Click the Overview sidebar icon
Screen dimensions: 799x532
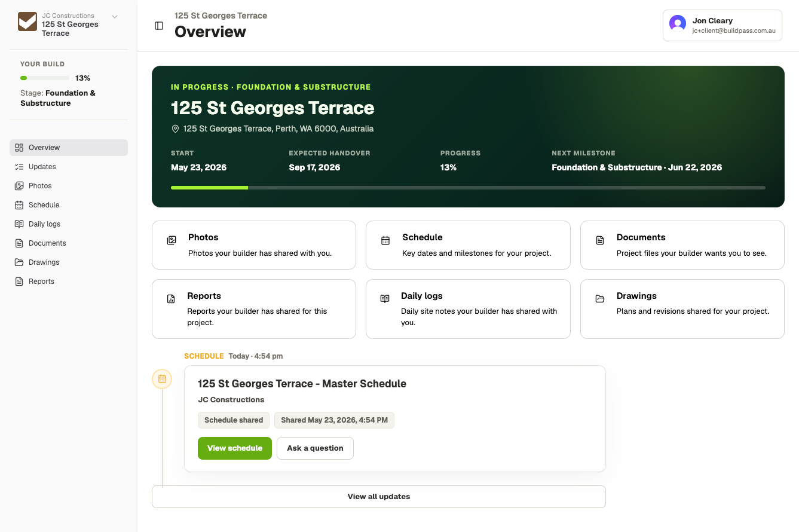point(19,148)
